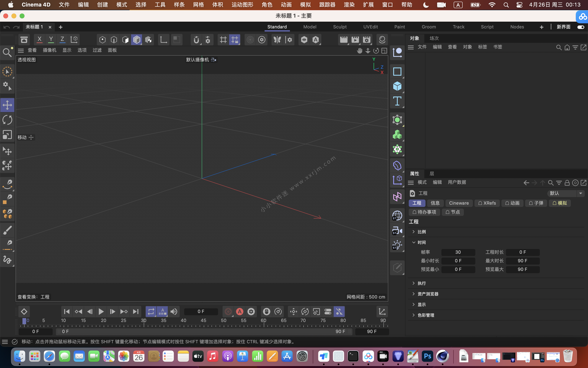Open the 信息 tab button
The image size is (588, 368).
(x=435, y=203)
